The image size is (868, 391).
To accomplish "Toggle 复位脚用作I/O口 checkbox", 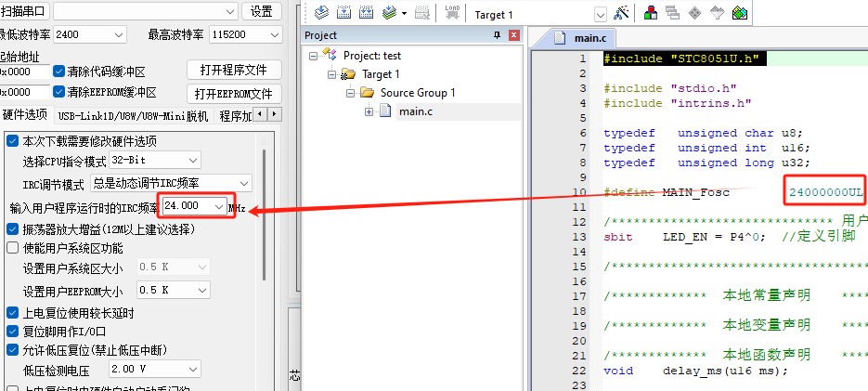I will click(x=13, y=332).
